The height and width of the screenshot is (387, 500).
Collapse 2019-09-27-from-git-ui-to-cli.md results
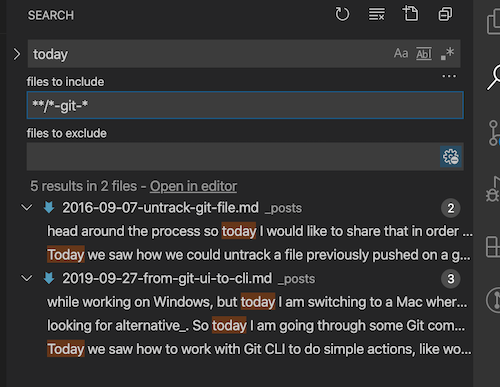[27, 278]
